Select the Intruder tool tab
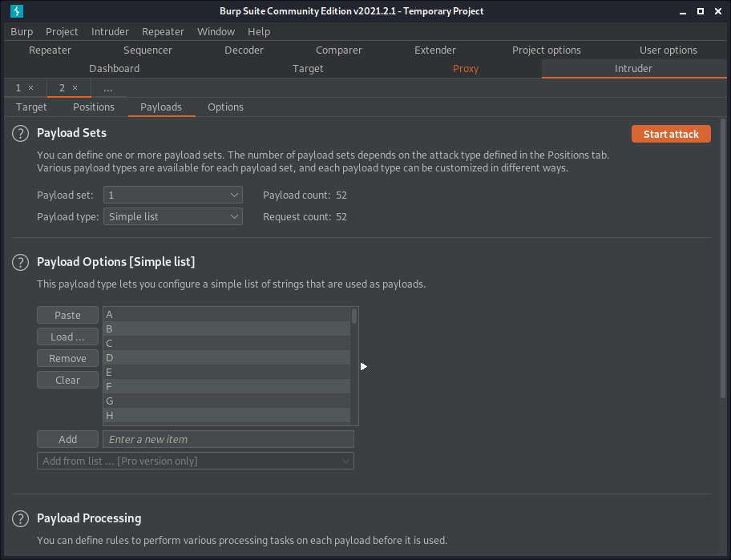This screenshot has width=731, height=560. point(633,68)
